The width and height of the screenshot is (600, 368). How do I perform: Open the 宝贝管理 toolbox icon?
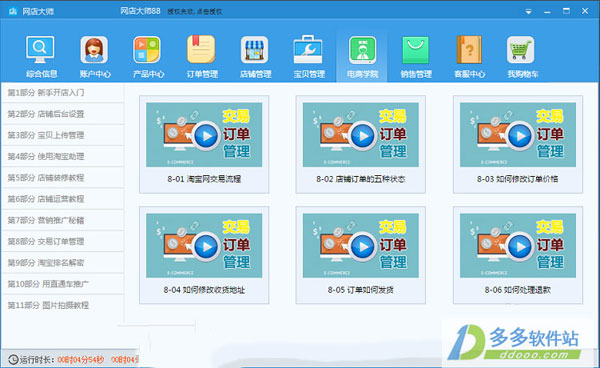(308, 50)
